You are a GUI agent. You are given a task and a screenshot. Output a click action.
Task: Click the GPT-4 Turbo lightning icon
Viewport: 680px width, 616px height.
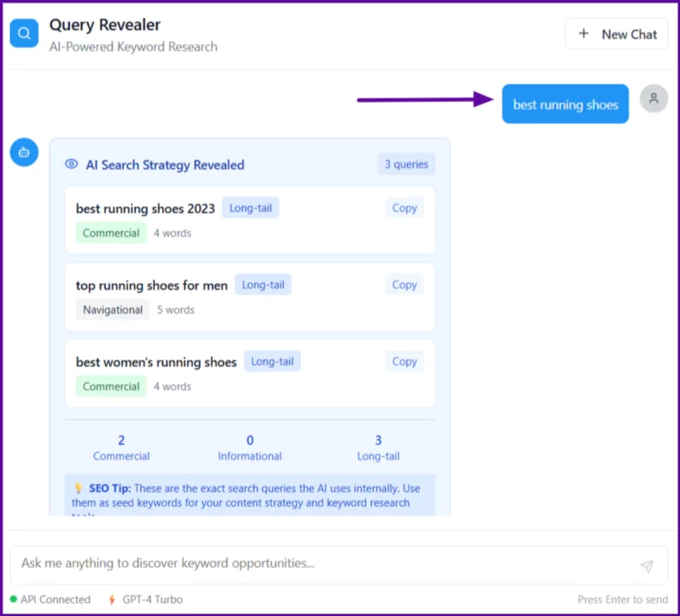coord(112,600)
